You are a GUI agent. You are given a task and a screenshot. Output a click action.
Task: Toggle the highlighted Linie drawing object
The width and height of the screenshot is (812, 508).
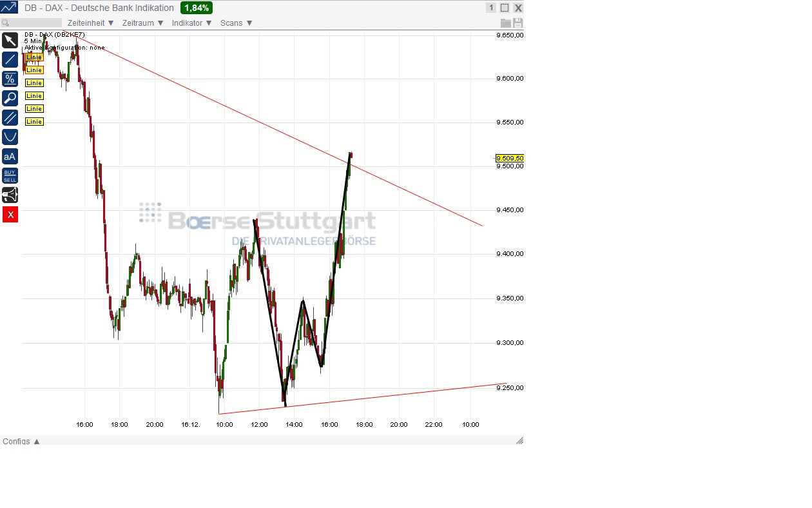(x=34, y=57)
